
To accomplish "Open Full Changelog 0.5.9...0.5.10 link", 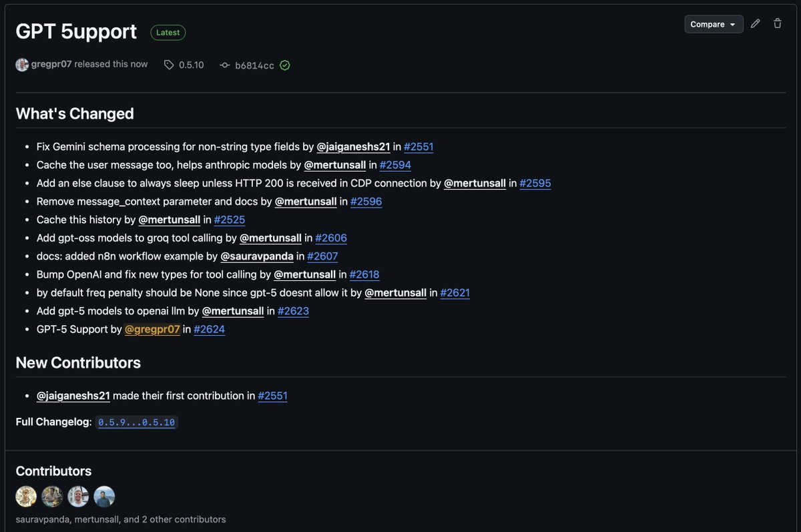I will pyautogui.click(x=136, y=423).
